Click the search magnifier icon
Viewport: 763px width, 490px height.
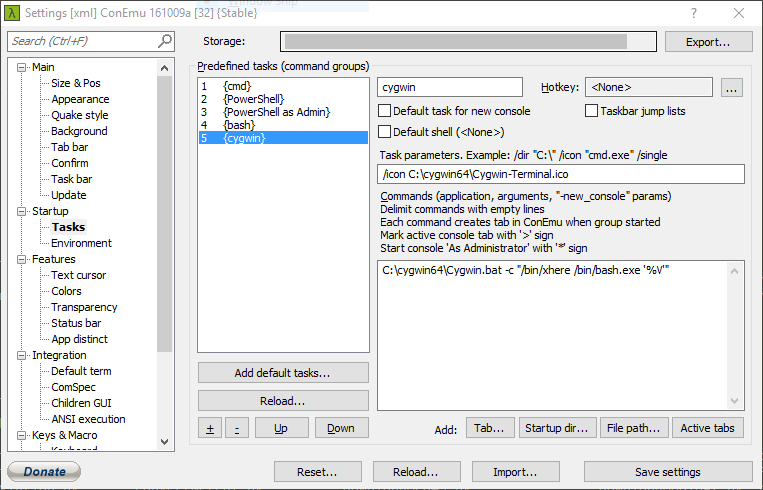(x=165, y=41)
